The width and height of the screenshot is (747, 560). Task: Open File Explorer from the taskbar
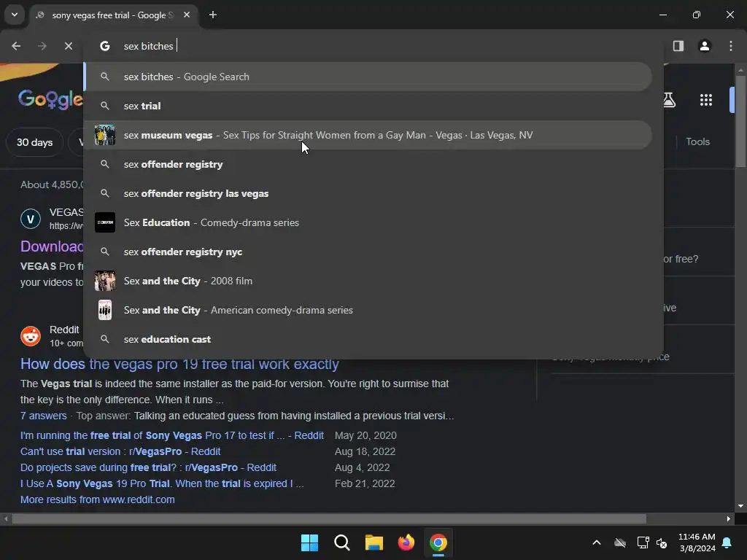(374, 542)
